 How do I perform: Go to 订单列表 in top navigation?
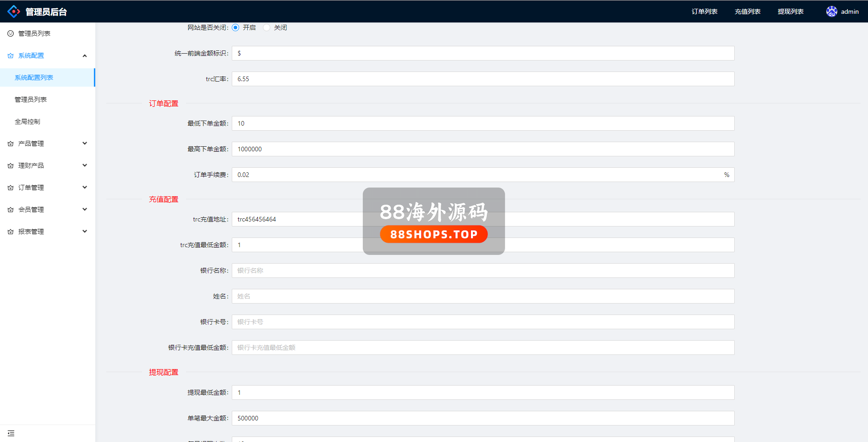(x=704, y=11)
